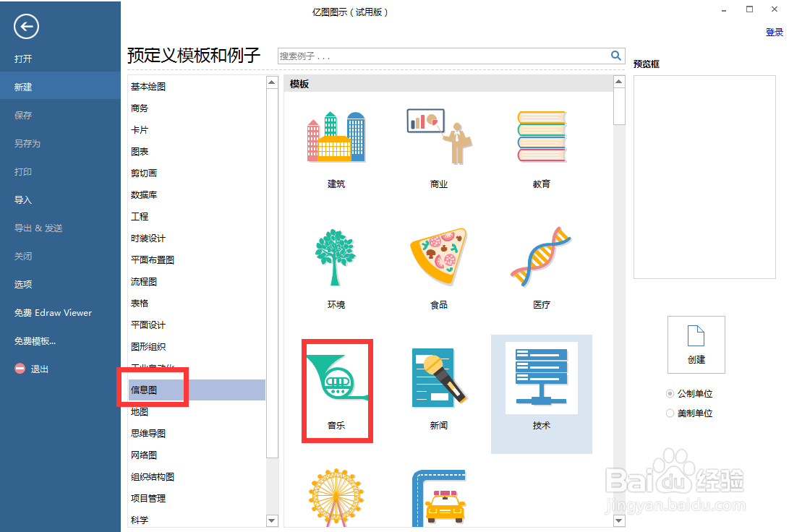Select 流程图 category
This screenshot has height=532, width=789.
point(144,281)
